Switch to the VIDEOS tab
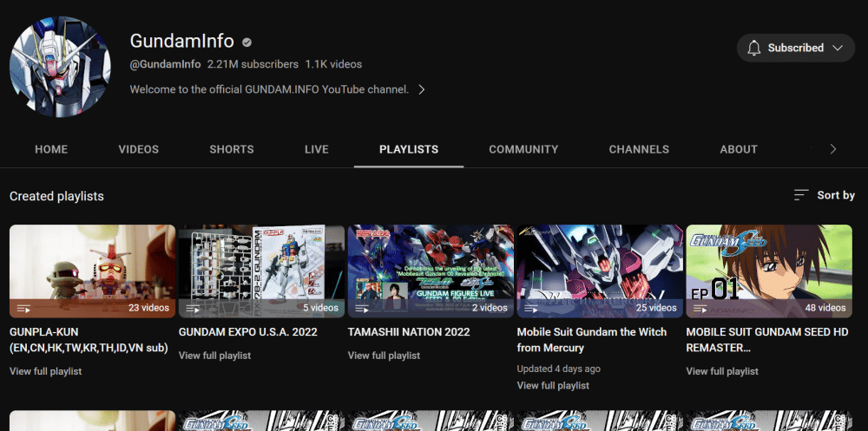 click(138, 149)
